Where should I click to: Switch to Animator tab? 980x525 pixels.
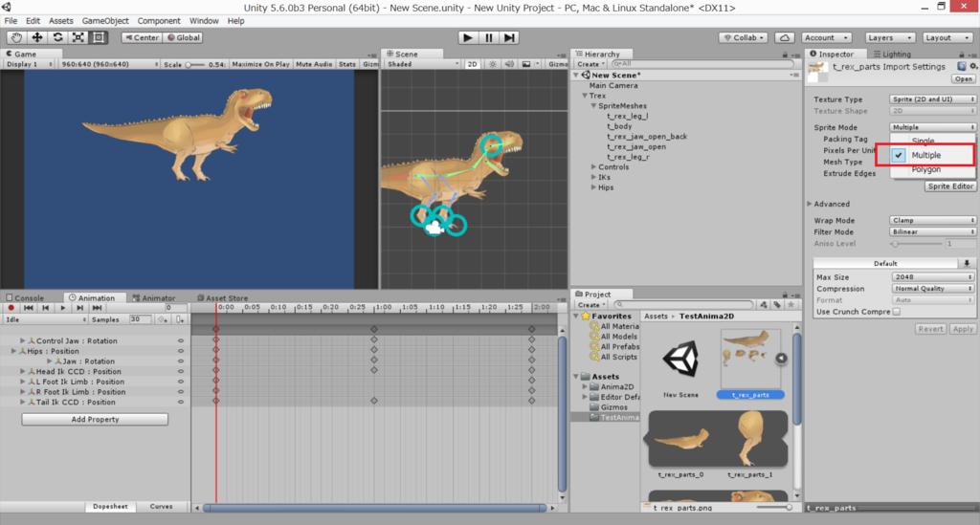(154, 297)
